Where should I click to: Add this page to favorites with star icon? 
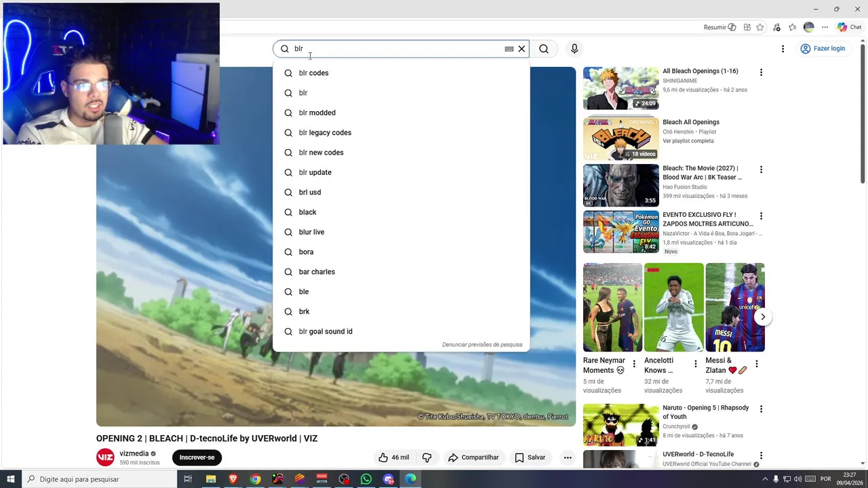(760, 27)
